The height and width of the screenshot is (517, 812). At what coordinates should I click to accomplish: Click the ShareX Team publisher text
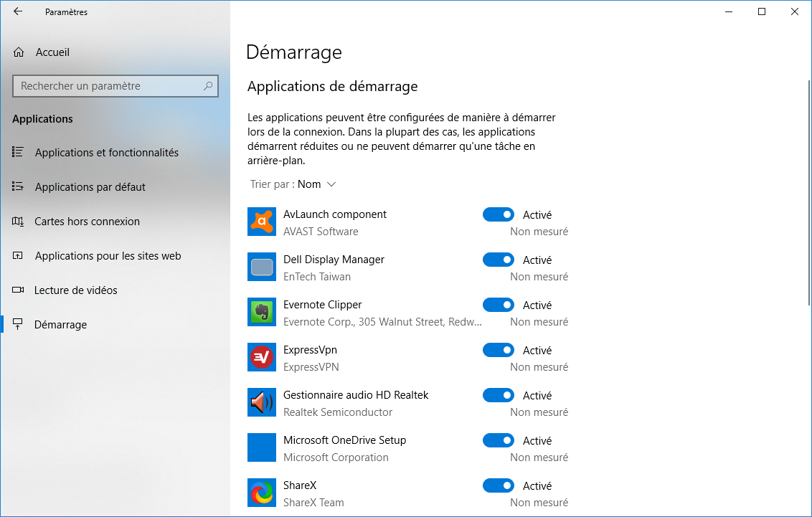[313, 503]
